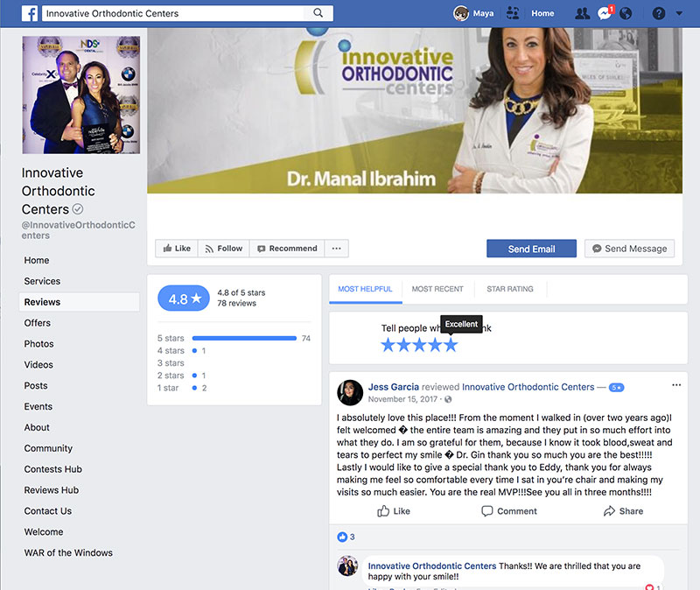The width and height of the screenshot is (700, 590).
Task: Open Posts in the sidebar
Action: (x=36, y=385)
